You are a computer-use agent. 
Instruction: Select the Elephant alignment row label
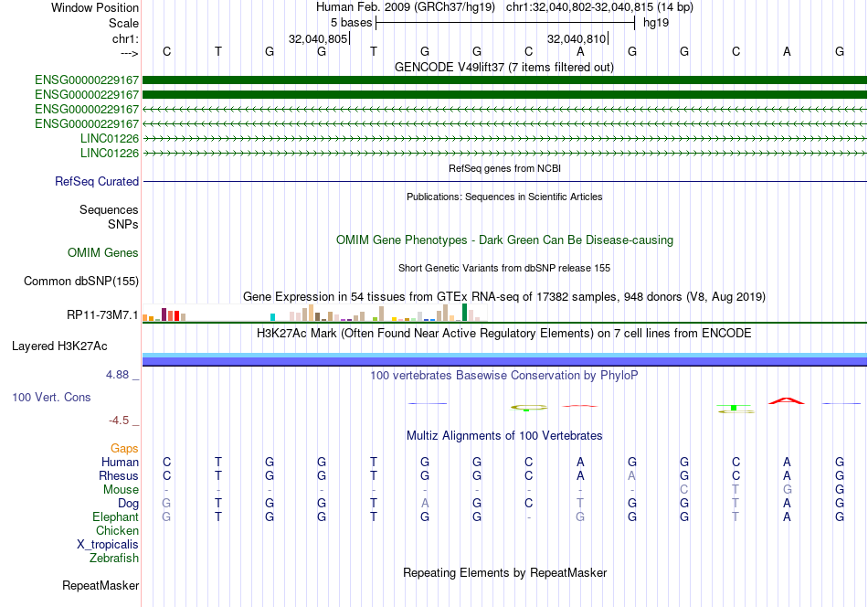coord(115,516)
